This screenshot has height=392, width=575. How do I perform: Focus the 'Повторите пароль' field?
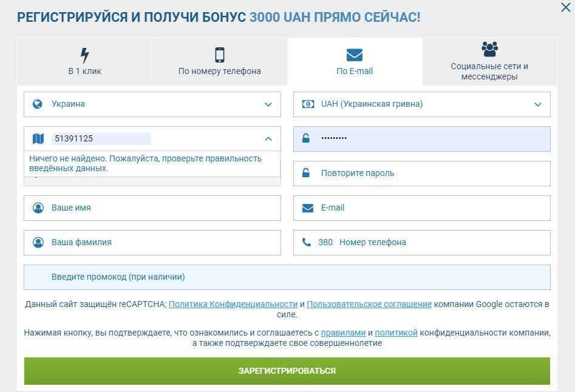[422, 174]
